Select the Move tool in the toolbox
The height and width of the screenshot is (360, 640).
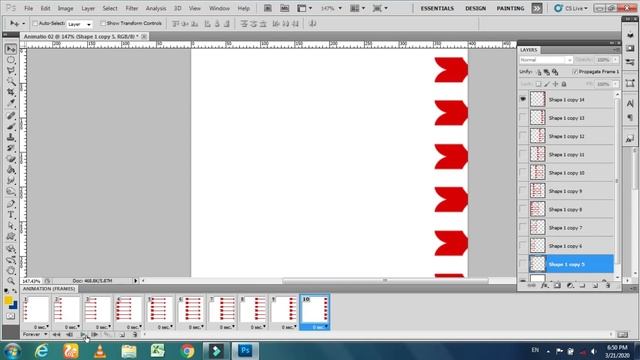pyautogui.click(x=11, y=49)
